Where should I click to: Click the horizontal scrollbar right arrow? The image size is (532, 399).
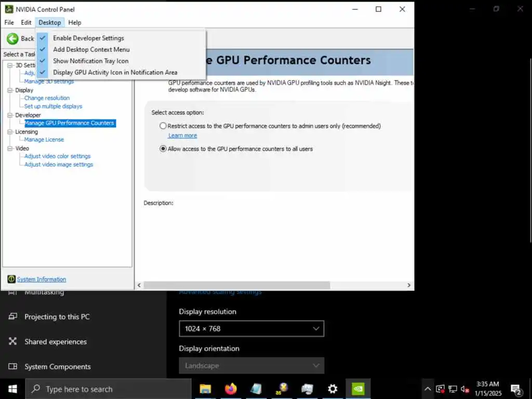[409, 285]
